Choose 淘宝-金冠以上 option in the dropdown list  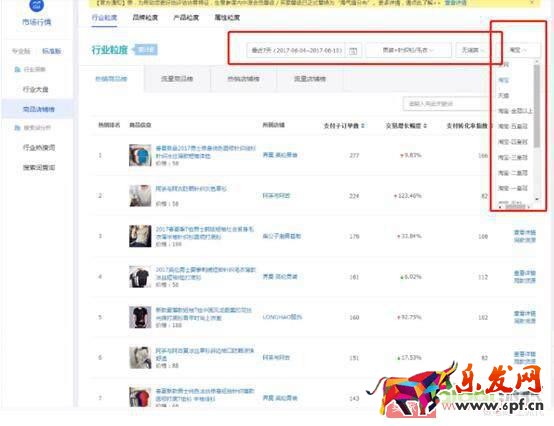point(515,111)
